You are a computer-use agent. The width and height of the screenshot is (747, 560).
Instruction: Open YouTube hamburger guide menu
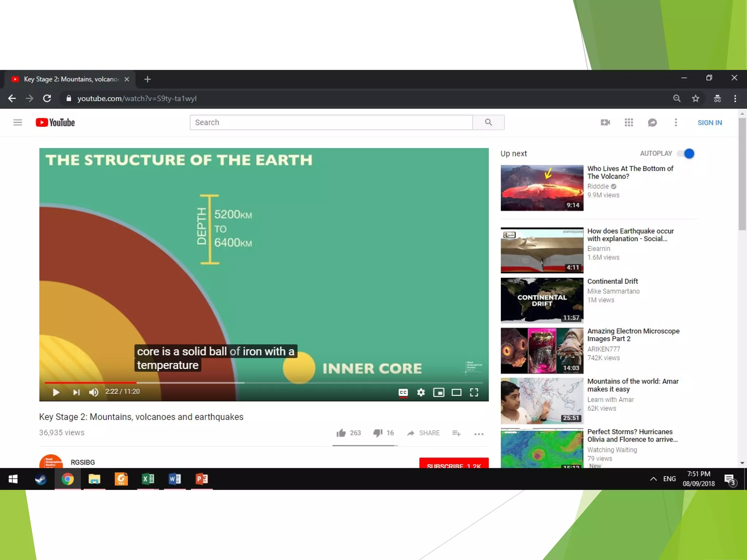pyautogui.click(x=18, y=122)
